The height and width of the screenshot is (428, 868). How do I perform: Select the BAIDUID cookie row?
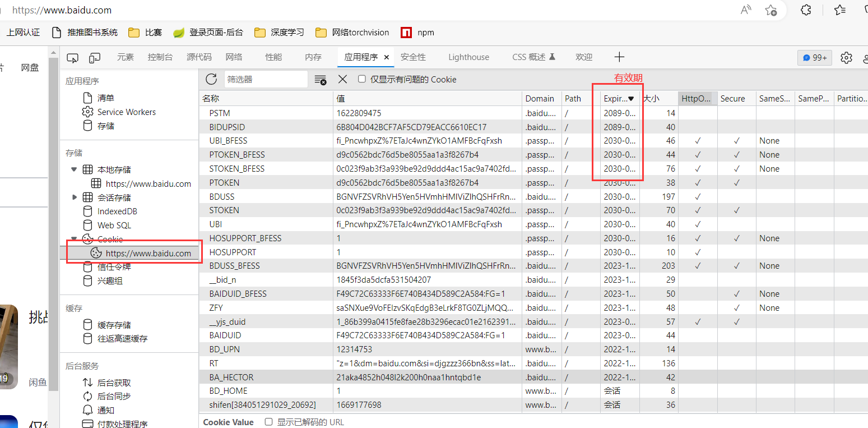533,335
